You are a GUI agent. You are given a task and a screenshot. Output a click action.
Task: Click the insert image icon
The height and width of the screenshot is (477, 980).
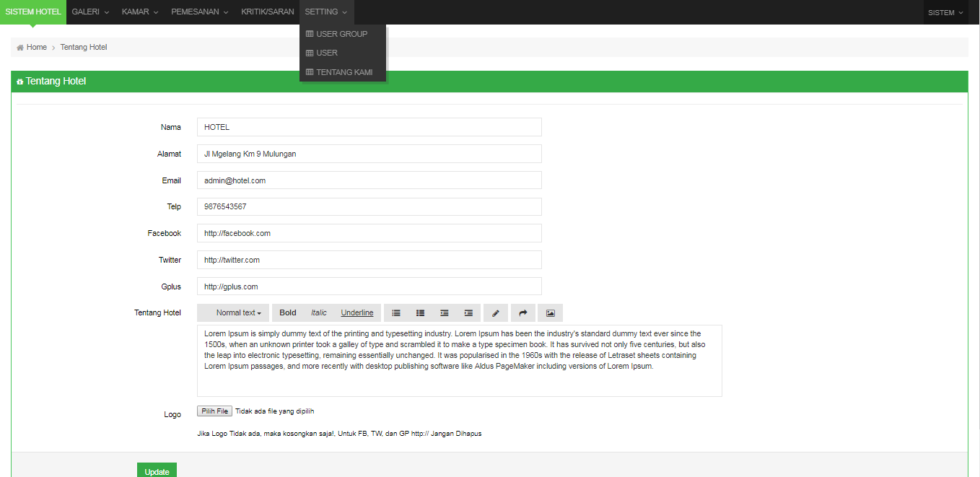coord(550,312)
